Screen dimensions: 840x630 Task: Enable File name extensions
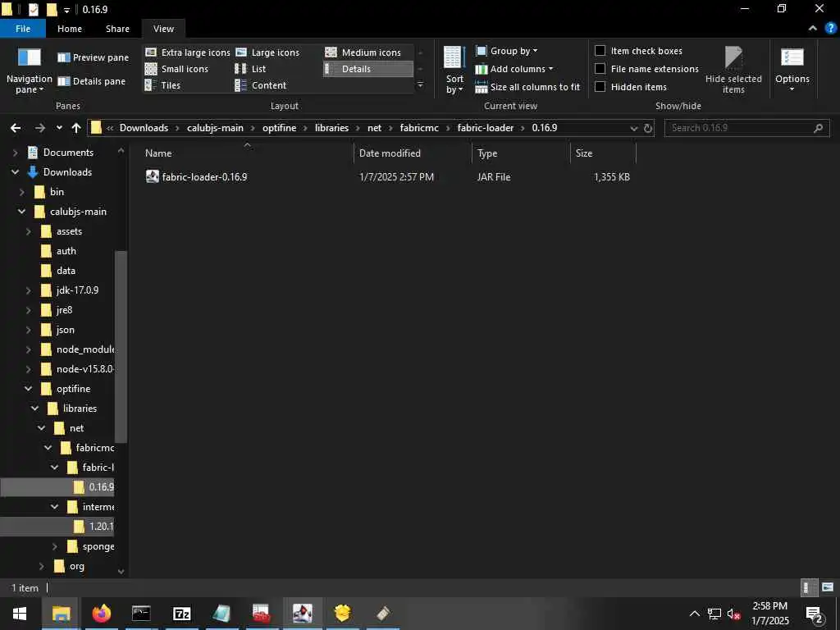pyautogui.click(x=600, y=69)
